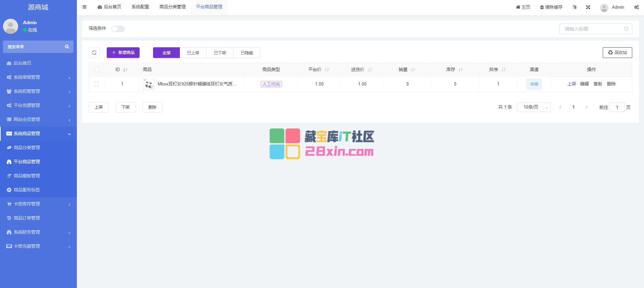Toggle the 筛选条件 switch
Screen dimensions: 644x288
(x=118, y=29)
